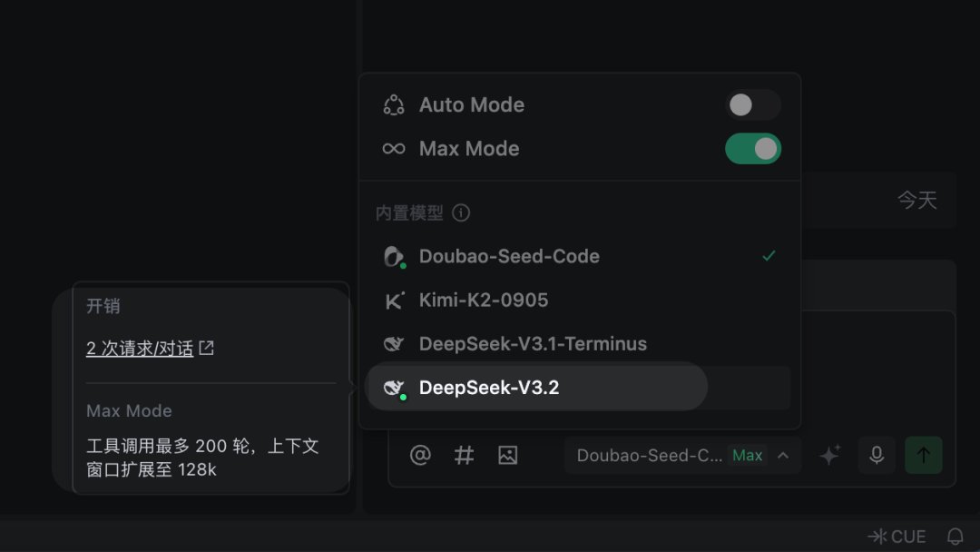Click the image attachment icon
Viewport: 980px width, 552px height.
click(x=507, y=455)
